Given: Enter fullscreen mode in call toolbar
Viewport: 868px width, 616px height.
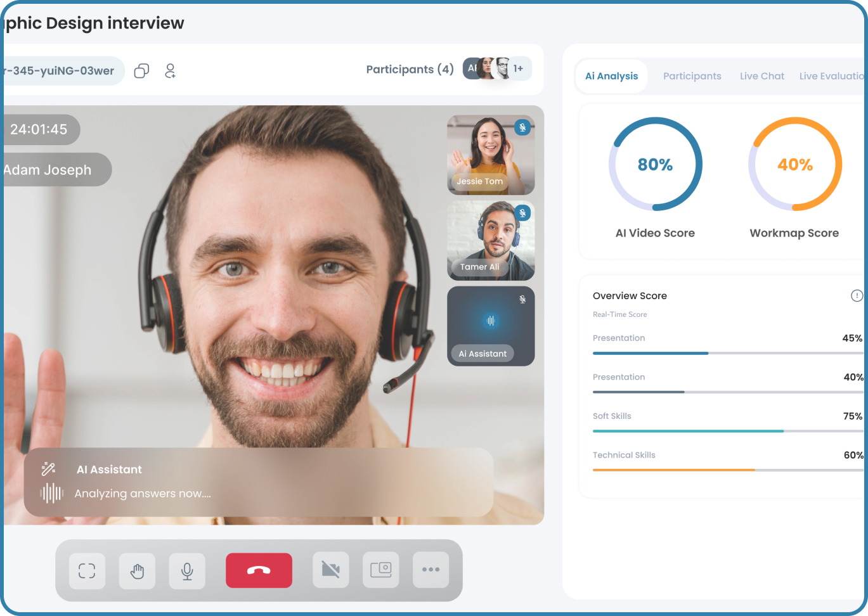Looking at the screenshot, I should 87,570.
